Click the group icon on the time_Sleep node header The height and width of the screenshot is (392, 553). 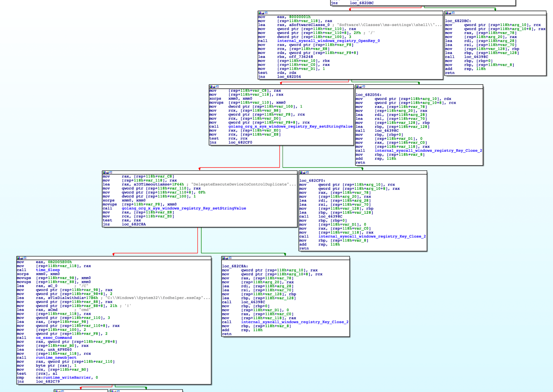(x=25, y=258)
